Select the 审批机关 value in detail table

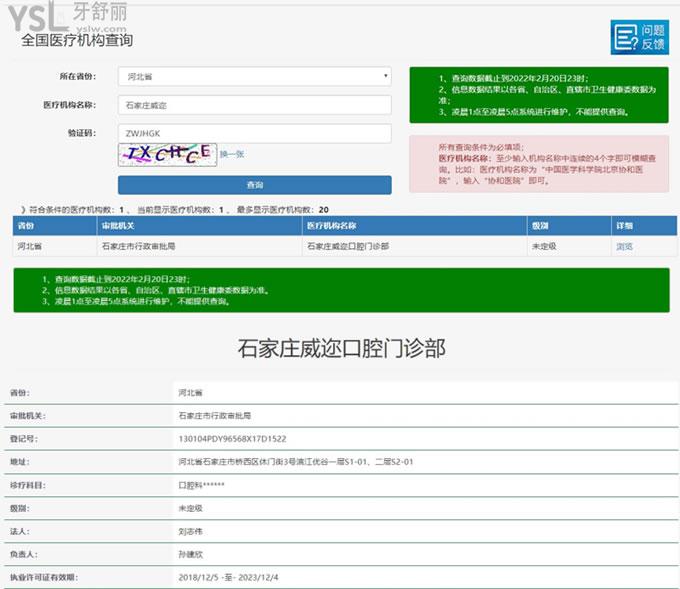click(x=215, y=416)
